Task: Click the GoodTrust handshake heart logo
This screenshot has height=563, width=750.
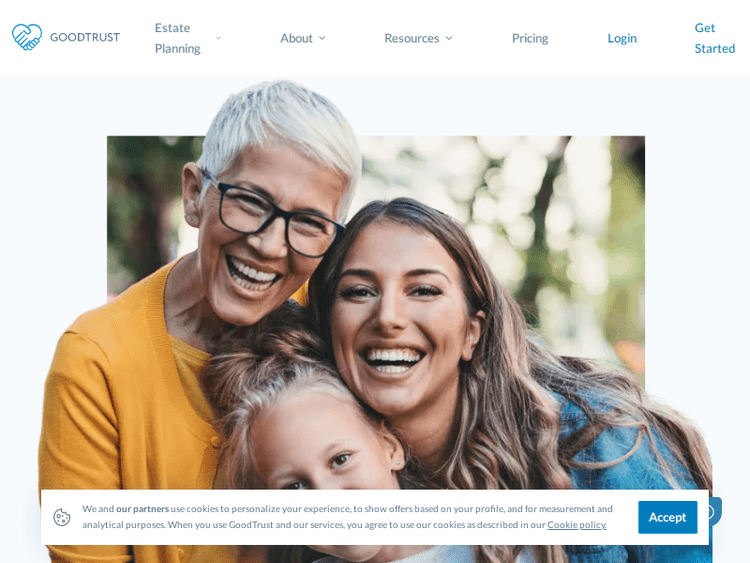Action: [27, 37]
